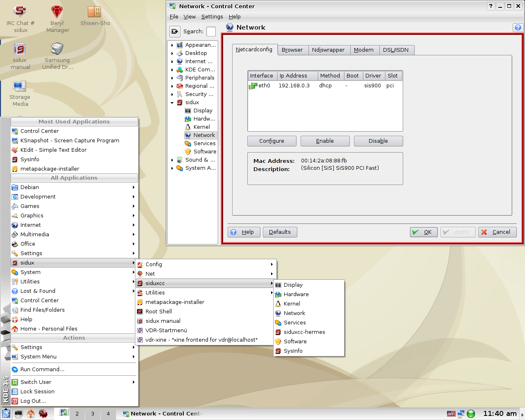Launch VDR-Startmenü from the sidux menu

(x=206, y=330)
